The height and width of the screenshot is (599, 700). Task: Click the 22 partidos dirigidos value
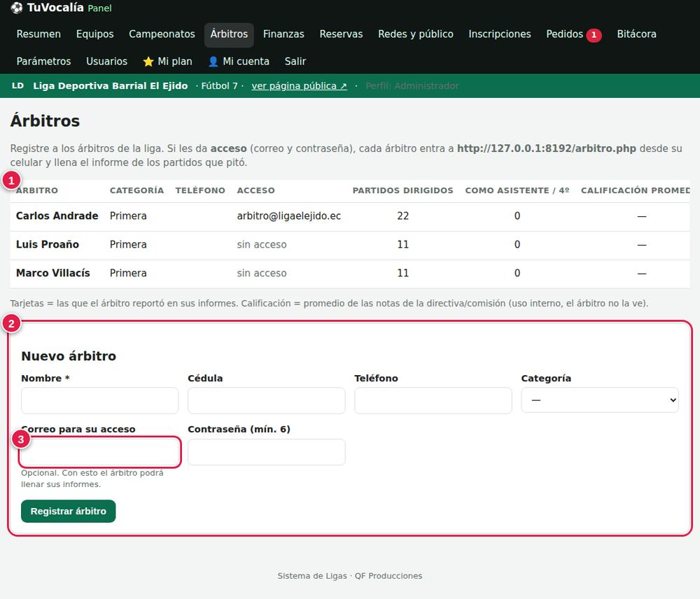402,216
